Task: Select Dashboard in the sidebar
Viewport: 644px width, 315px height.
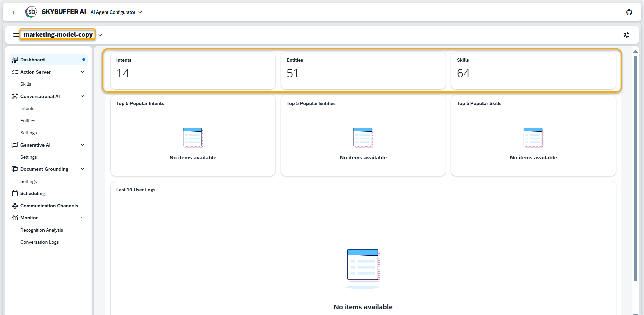Action: (32, 60)
